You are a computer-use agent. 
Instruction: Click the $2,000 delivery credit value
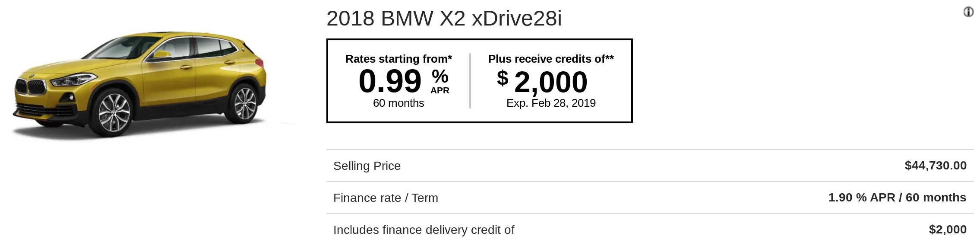[948, 230]
